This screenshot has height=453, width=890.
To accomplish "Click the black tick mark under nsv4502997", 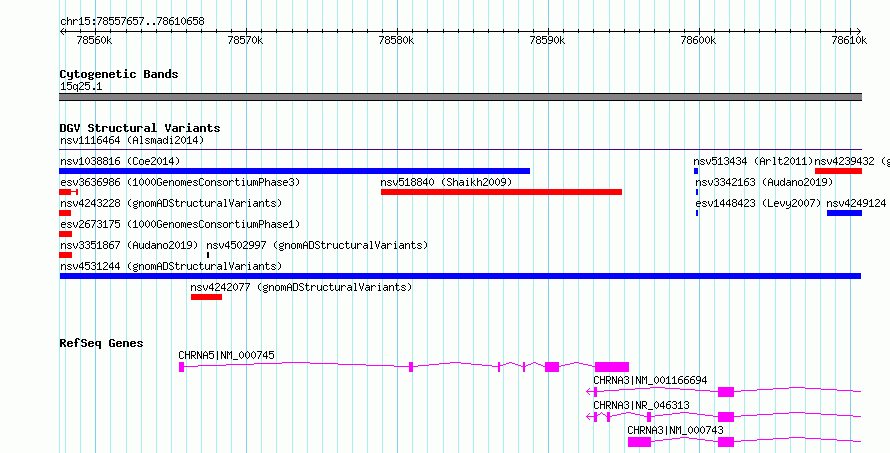I will [208, 255].
